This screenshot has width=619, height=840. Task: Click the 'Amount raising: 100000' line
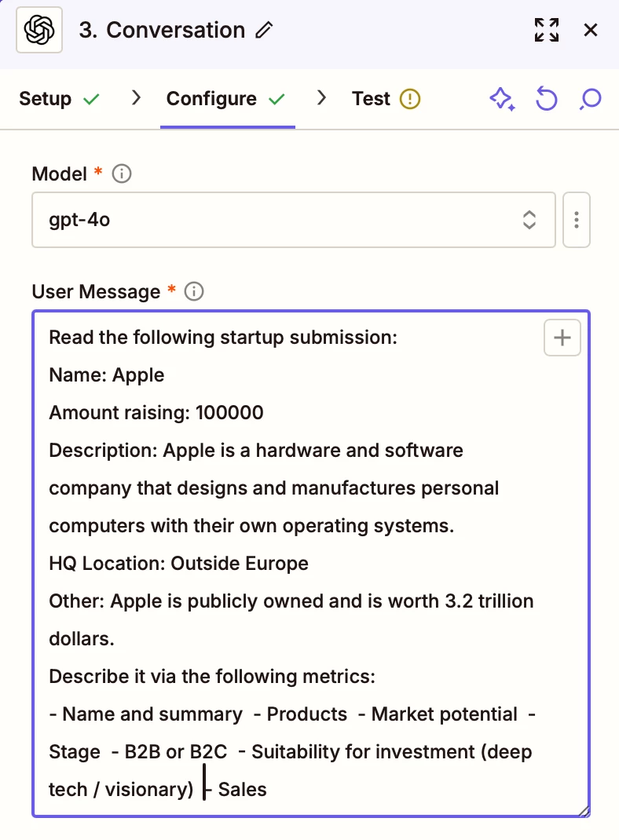(x=156, y=412)
